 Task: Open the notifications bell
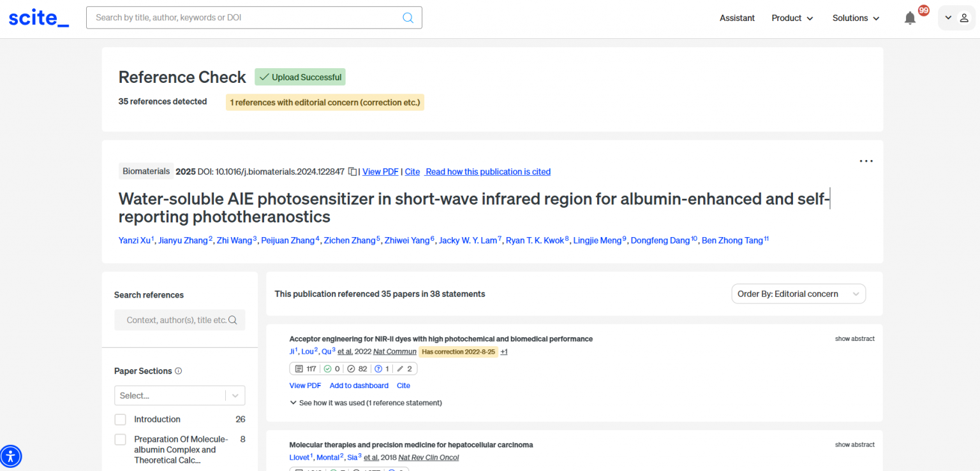click(x=910, y=18)
